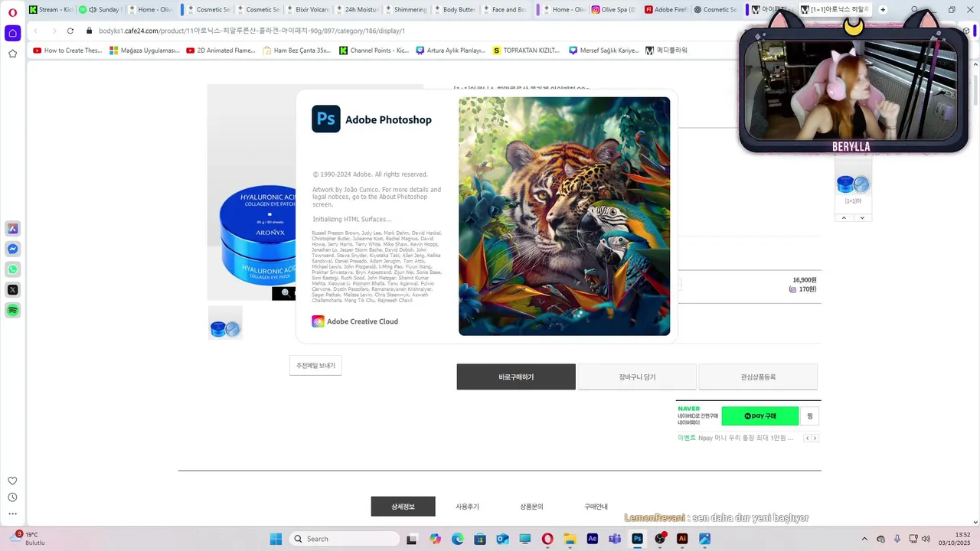Open Microsoft Edge from the taskbar

coord(457,539)
